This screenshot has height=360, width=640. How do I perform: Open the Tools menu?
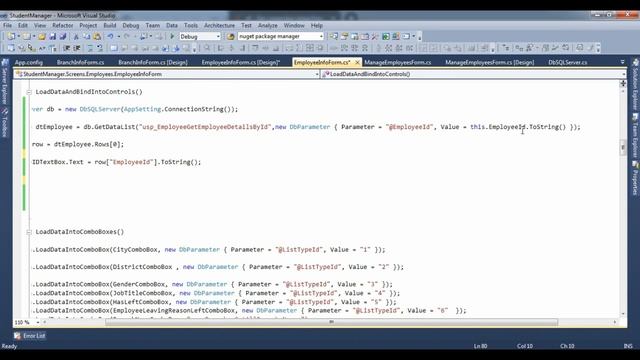click(191, 25)
